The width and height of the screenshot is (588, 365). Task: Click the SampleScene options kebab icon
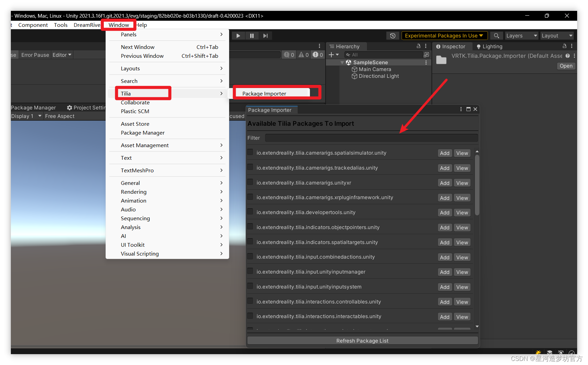point(426,63)
